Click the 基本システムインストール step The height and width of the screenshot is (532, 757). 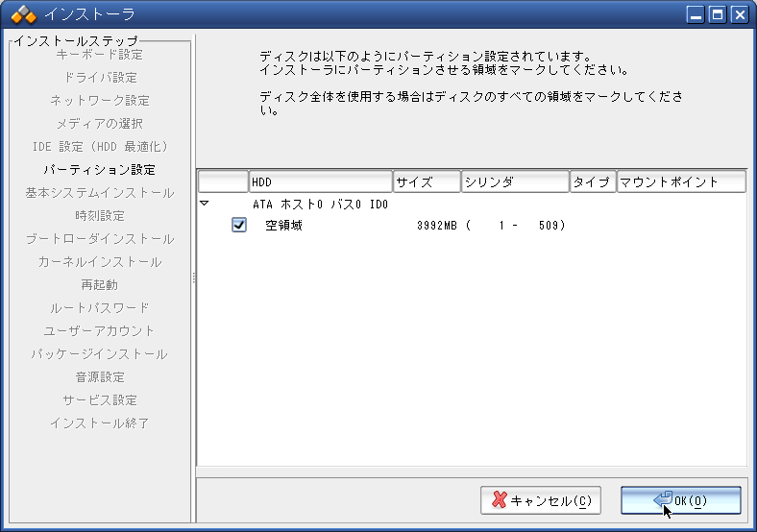[100, 193]
